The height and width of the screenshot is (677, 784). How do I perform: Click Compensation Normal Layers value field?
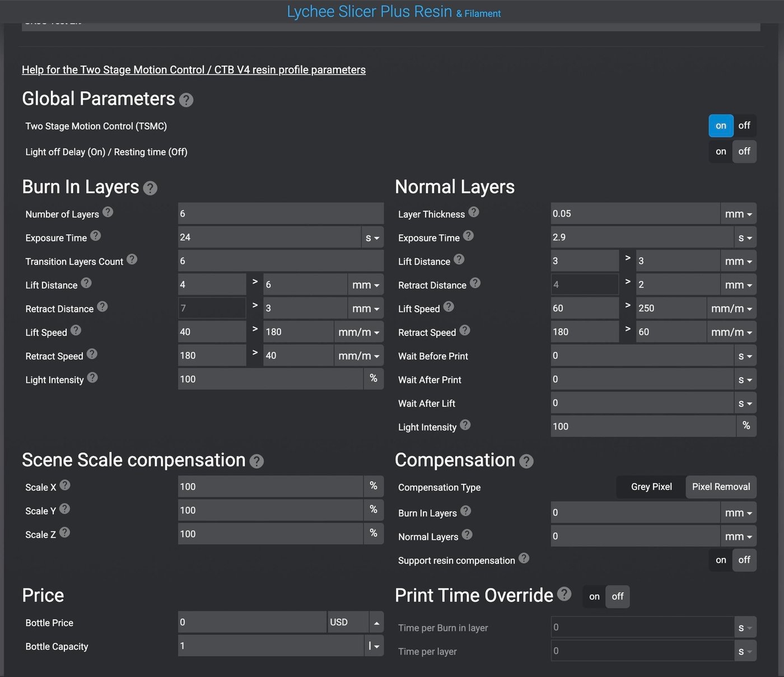click(636, 536)
